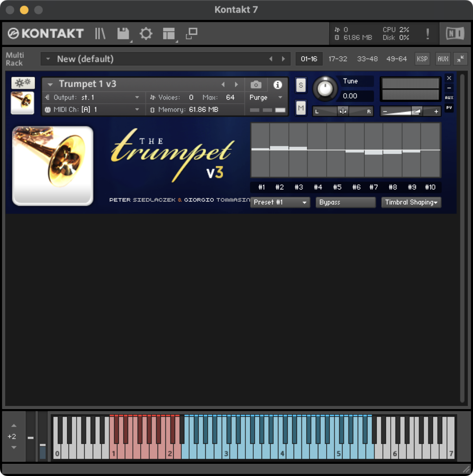Close the Trumpet instrument with X
The height and width of the screenshot is (476, 473).
pos(449,78)
